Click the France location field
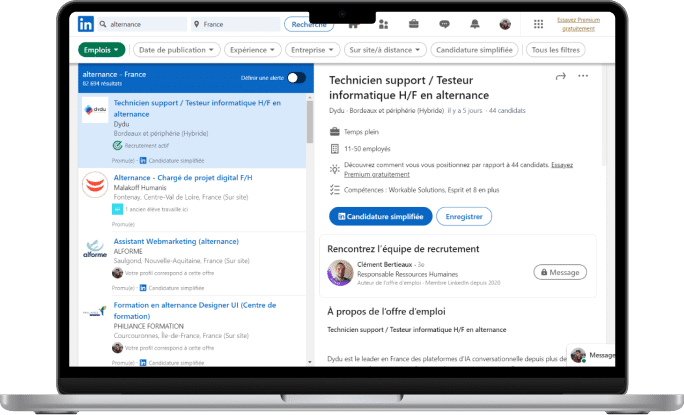Screen dimensions: 684x415 pos(236,24)
